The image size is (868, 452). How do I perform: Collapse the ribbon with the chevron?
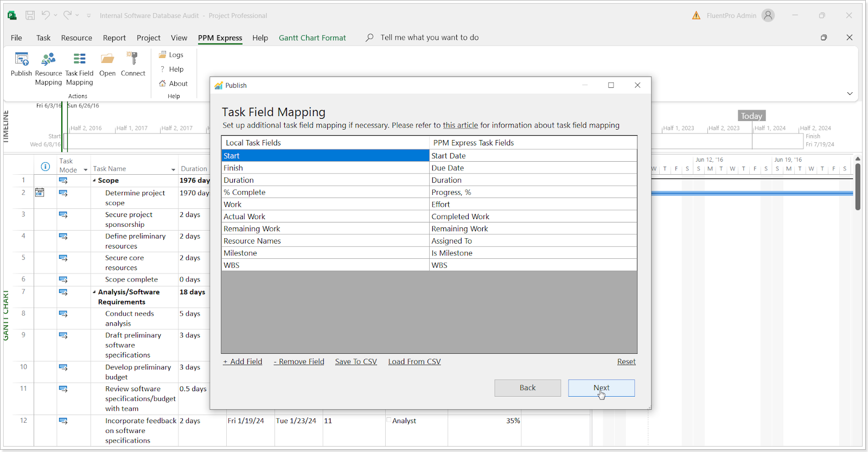point(850,93)
